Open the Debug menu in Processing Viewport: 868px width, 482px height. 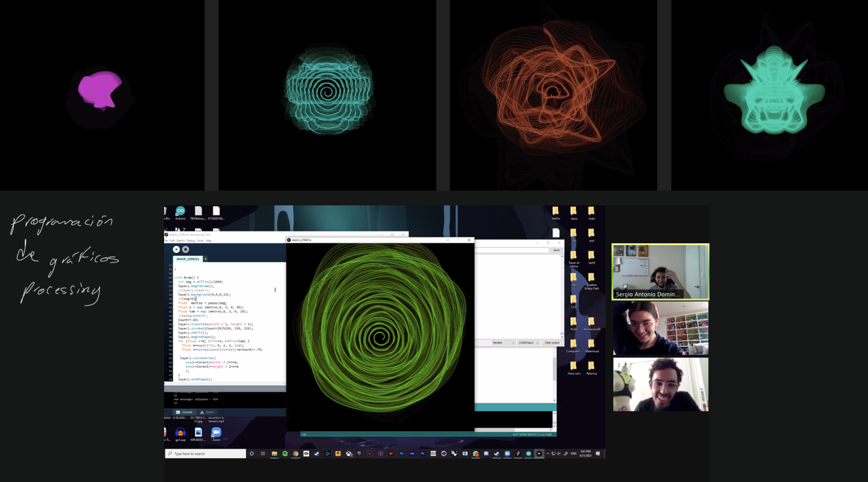pos(190,241)
